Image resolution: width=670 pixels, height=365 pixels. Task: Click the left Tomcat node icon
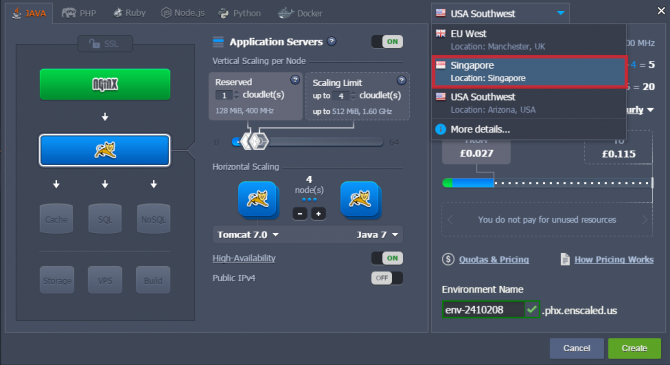click(x=258, y=199)
